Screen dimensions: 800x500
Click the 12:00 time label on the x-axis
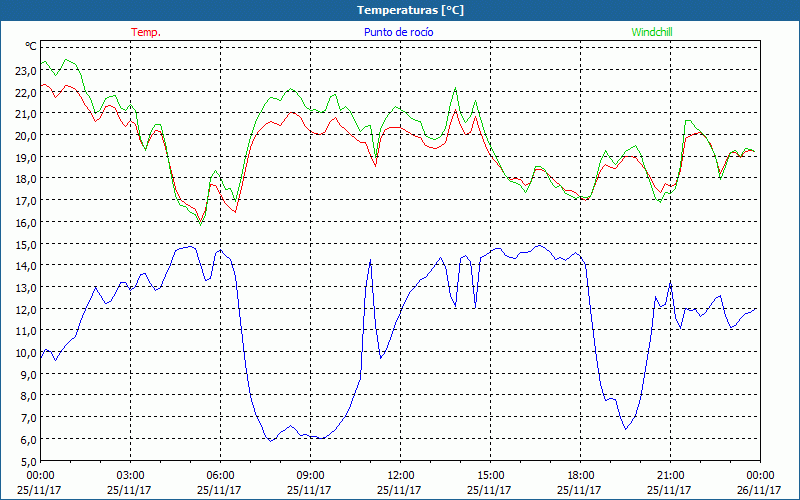coord(401,476)
